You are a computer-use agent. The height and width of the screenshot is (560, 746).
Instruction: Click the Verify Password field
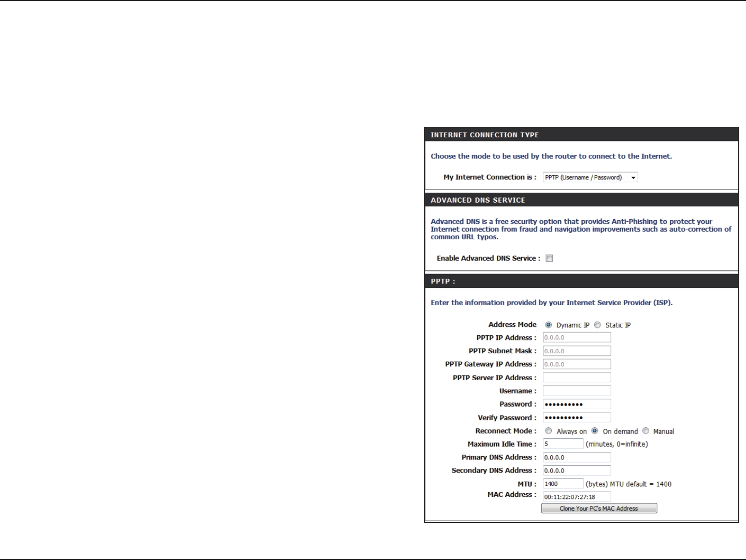[x=577, y=418]
